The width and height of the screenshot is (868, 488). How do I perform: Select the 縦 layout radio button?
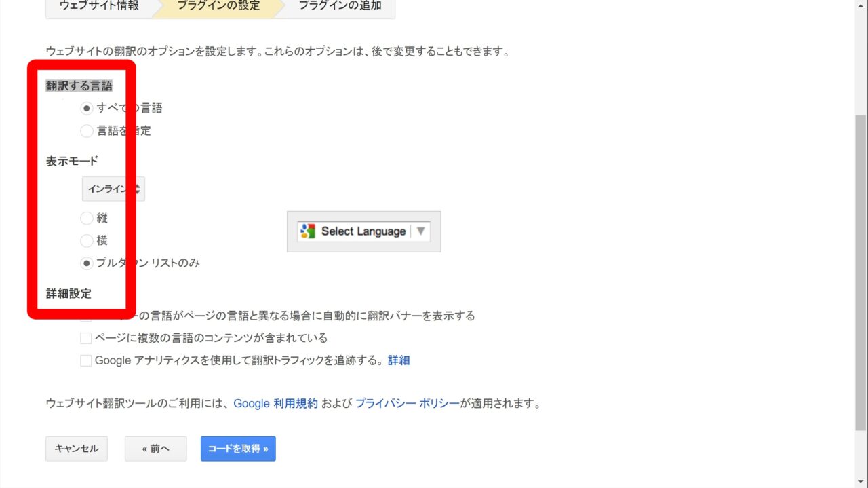tap(87, 219)
